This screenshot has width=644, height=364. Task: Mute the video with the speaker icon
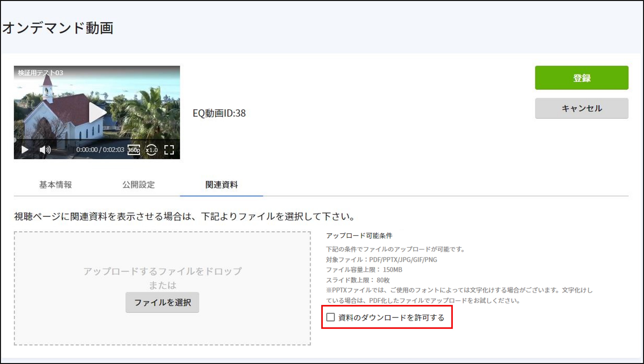(45, 150)
